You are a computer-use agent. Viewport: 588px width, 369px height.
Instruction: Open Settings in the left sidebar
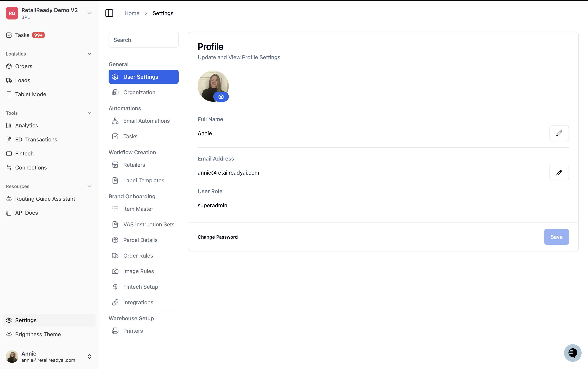click(49, 320)
